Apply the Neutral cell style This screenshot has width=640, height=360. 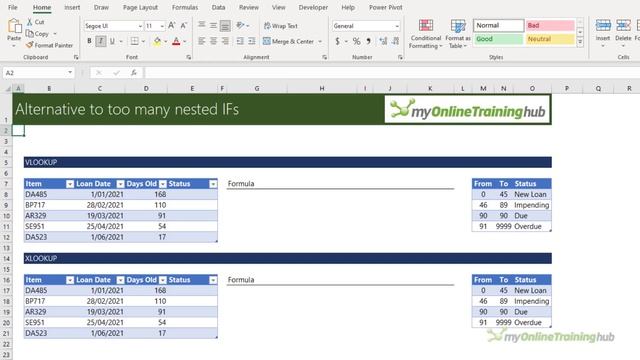pyautogui.click(x=550, y=39)
